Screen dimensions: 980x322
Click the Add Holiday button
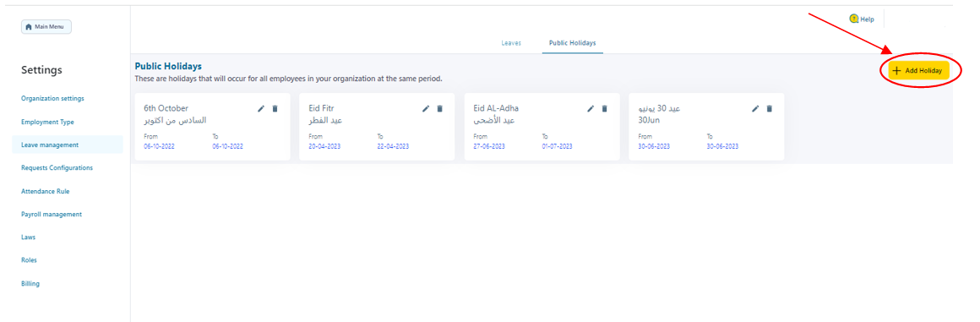point(918,71)
